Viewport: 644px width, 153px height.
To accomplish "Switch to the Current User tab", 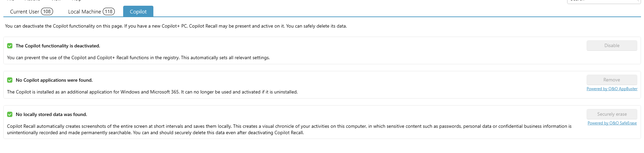I will 32,11.
